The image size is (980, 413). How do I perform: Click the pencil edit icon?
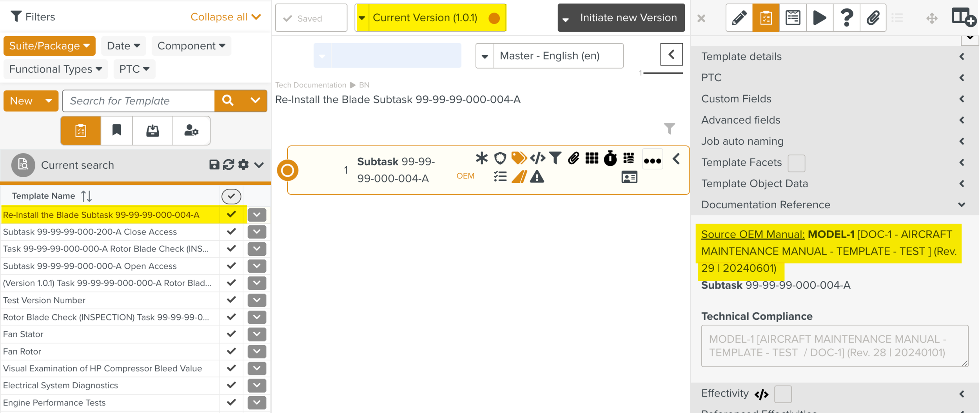click(x=739, y=18)
